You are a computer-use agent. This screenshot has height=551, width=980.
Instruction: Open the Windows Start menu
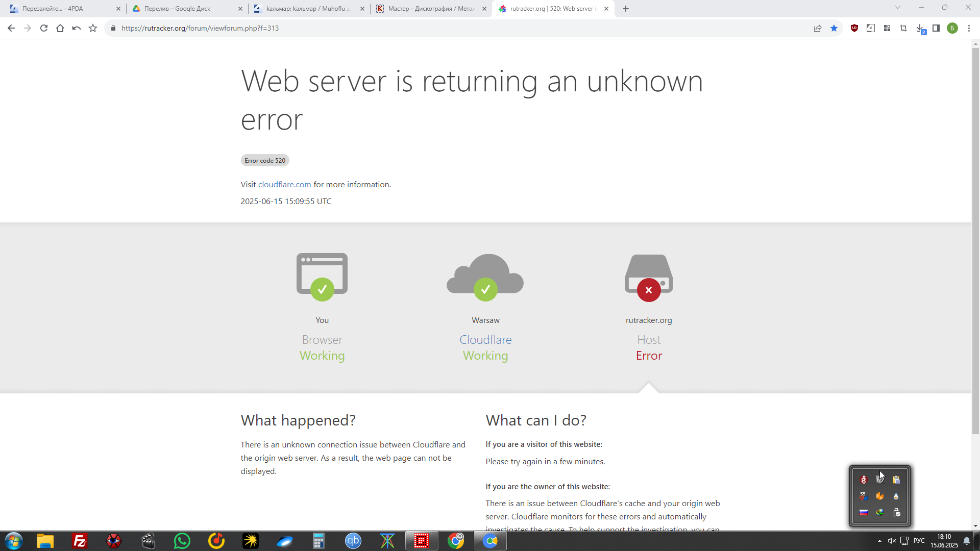coord(14,541)
